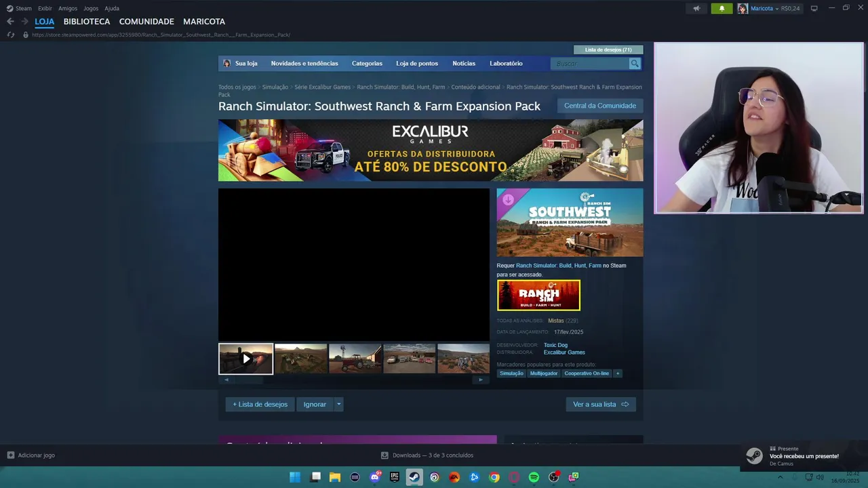The image size is (868, 488).
Task: Open the Amigos menu
Action: click(68, 8)
